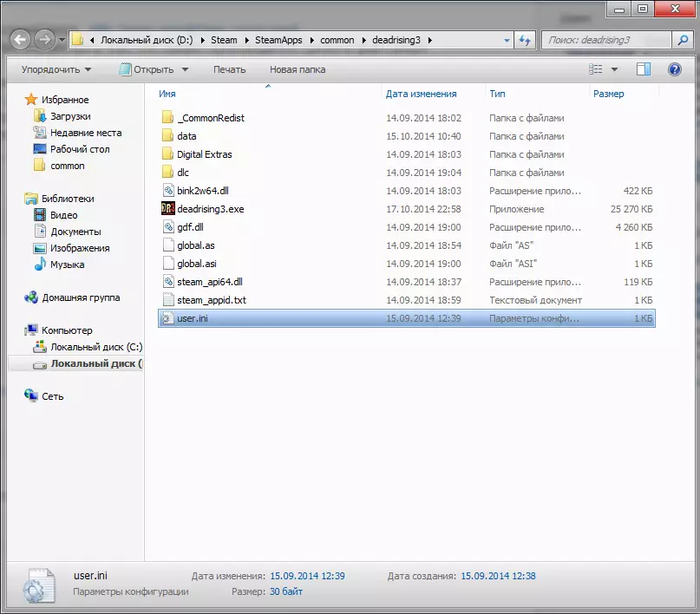Screen dimensions: 700x614
Task: Click the steam_api64.dll file icon
Action: [168, 282]
